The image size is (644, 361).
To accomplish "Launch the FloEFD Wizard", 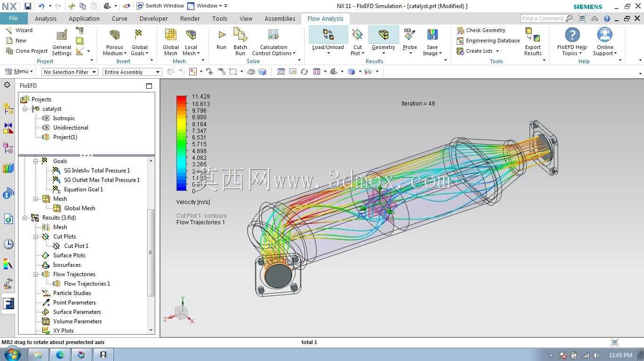I will (19, 30).
